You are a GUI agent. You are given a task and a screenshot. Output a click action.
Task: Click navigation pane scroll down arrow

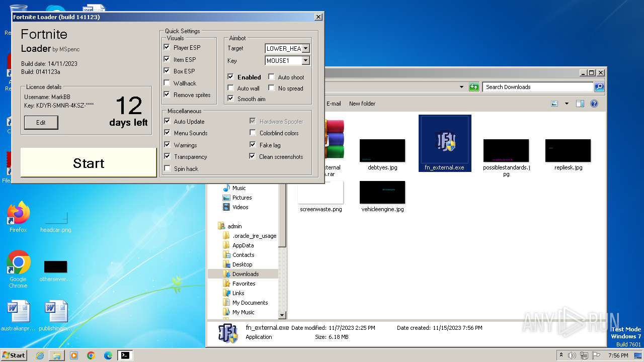coord(282,315)
